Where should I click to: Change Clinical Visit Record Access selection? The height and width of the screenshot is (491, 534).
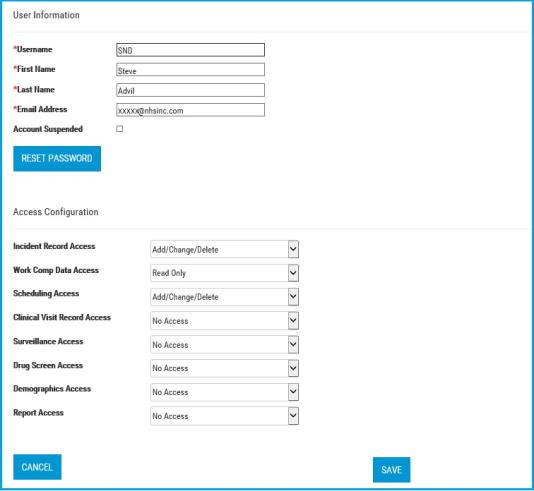(224, 321)
